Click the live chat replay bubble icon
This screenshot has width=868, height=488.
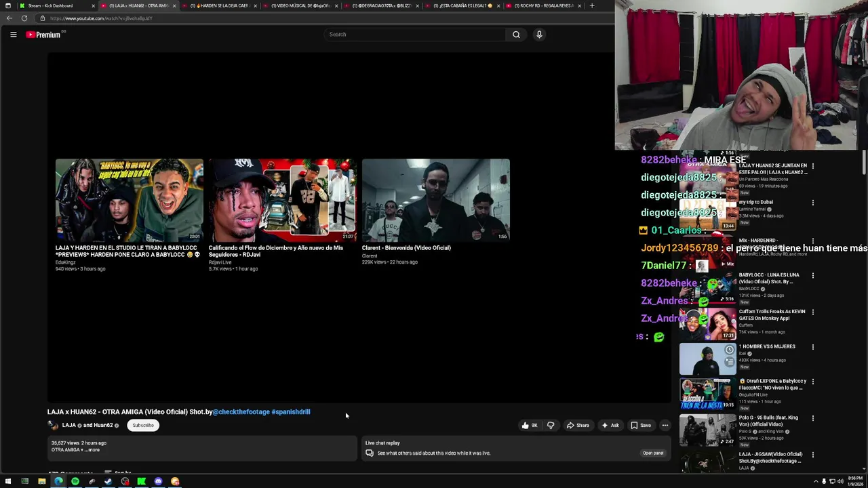point(370,453)
